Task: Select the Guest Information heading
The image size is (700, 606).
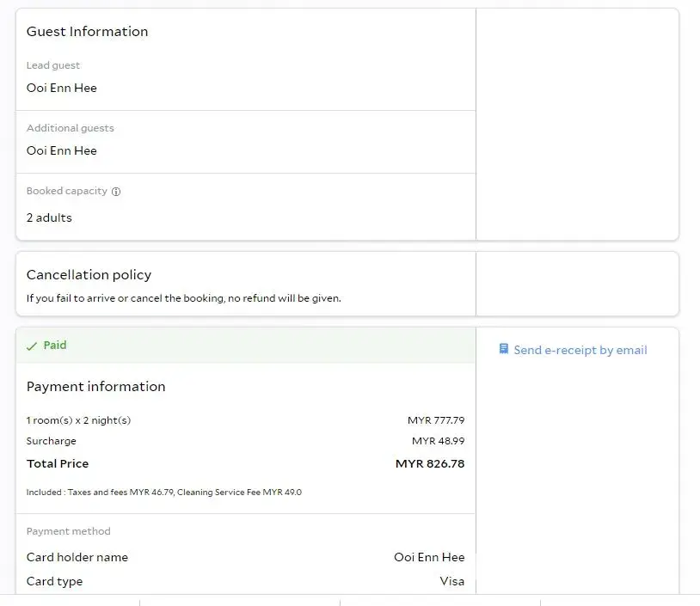Action: click(x=87, y=32)
